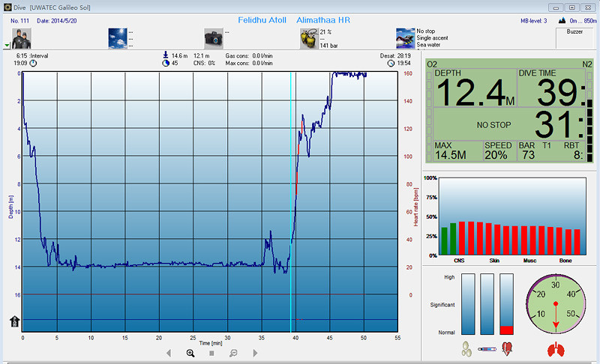Viewport: 600px width, 364px height.
Task: Step forward with the right arrow
Action: (x=255, y=354)
